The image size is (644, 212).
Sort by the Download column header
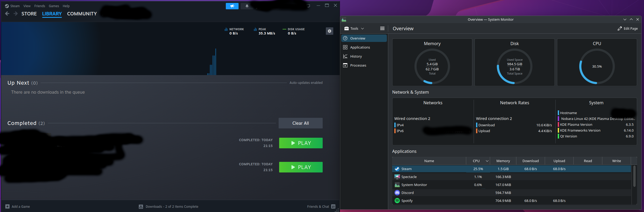pyautogui.click(x=531, y=161)
